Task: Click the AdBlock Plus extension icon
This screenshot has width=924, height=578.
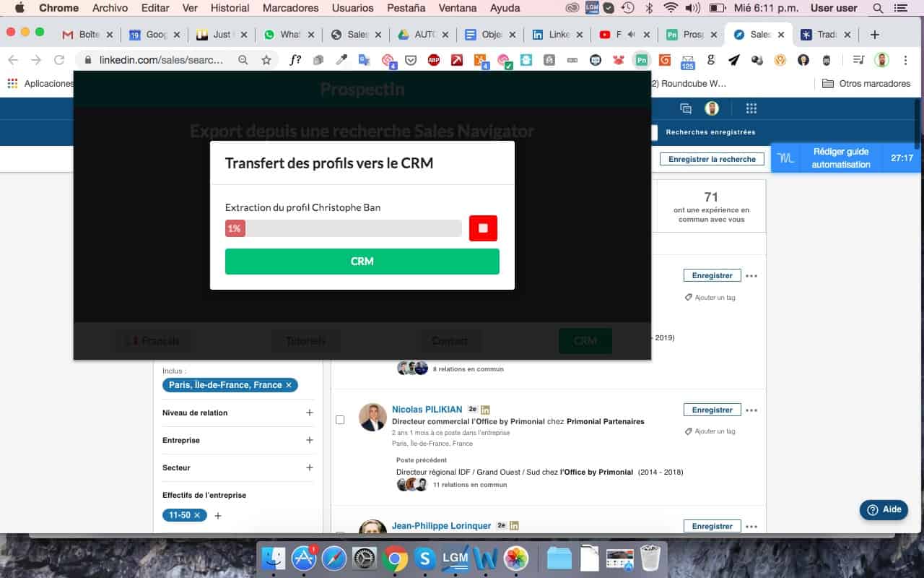Action: (x=434, y=60)
